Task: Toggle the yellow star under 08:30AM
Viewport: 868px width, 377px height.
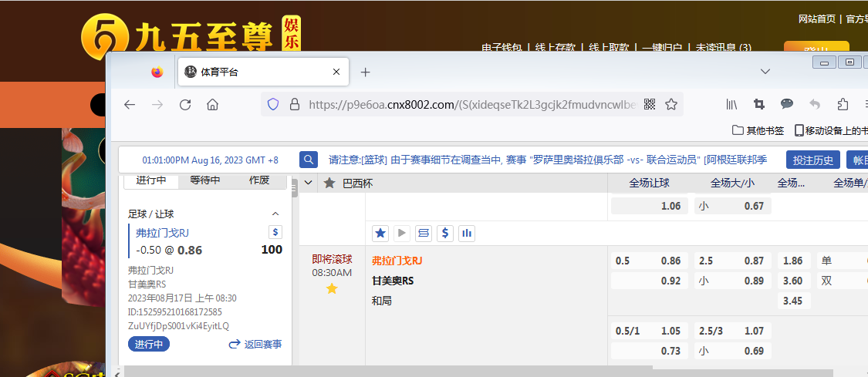Action: pyautogui.click(x=332, y=288)
